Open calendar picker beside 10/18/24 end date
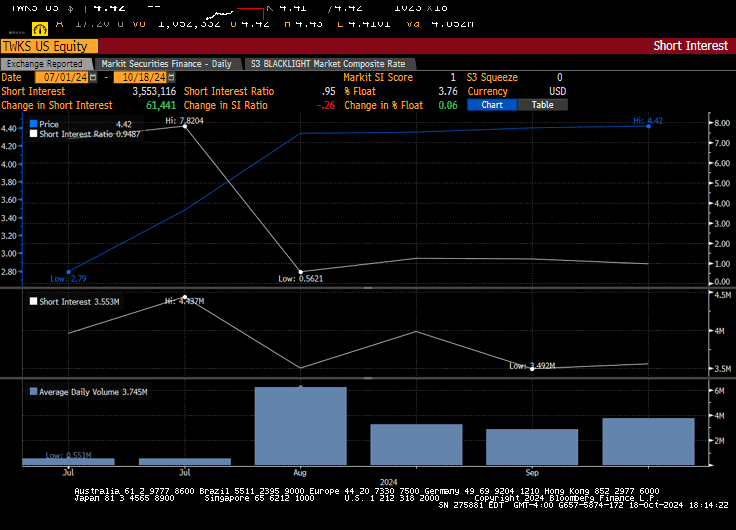736x530 pixels. (171, 77)
